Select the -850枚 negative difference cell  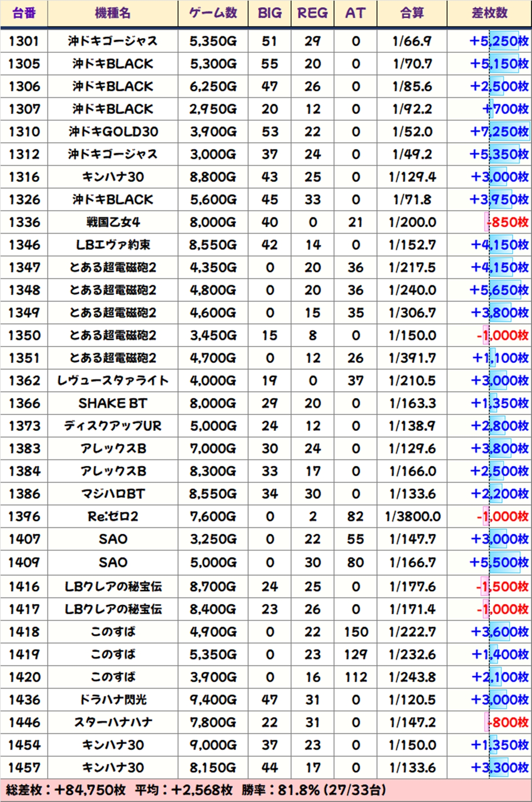[x=507, y=222]
